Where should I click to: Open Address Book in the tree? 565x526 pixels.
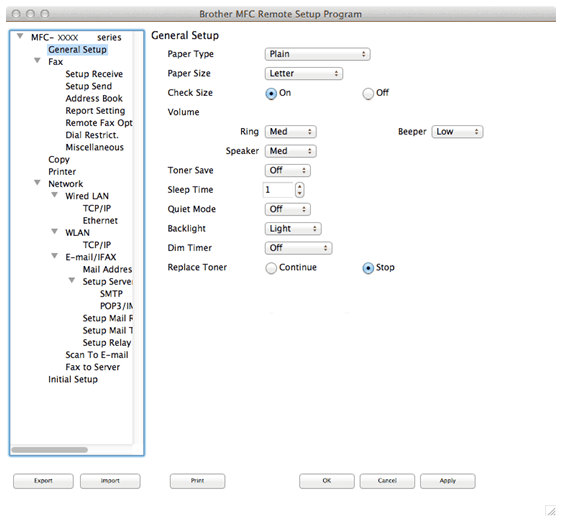94,98
